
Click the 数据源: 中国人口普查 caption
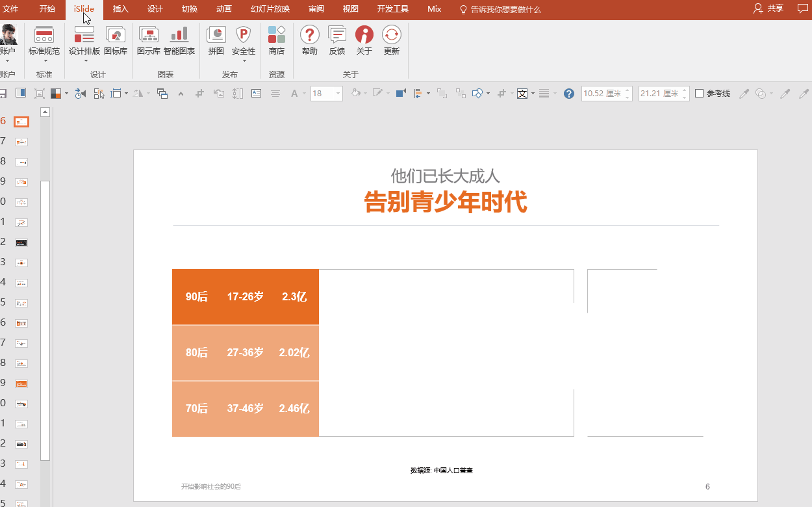pyautogui.click(x=442, y=470)
